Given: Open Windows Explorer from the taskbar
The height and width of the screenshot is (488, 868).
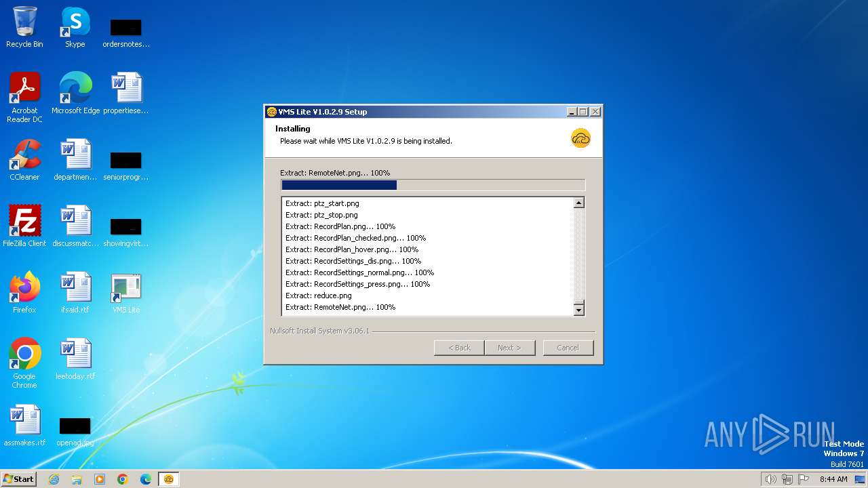Looking at the screenshot, I should (x=77, y=479).
